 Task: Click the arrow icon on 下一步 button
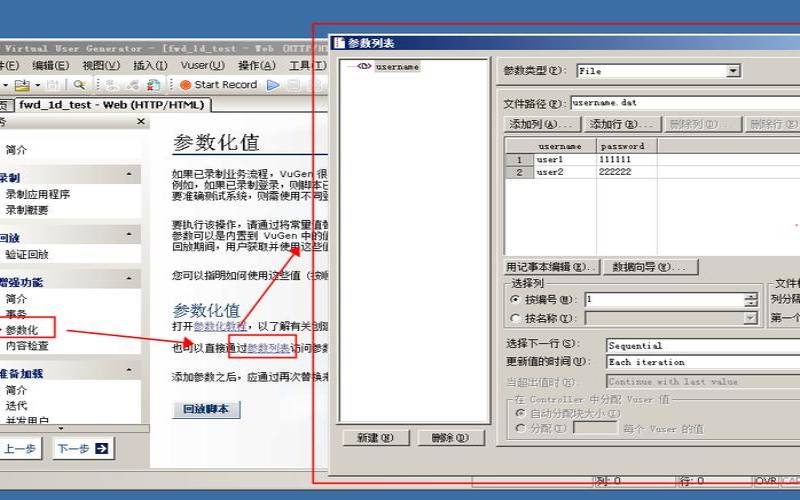pyautogui.click(x=102, y=448)
